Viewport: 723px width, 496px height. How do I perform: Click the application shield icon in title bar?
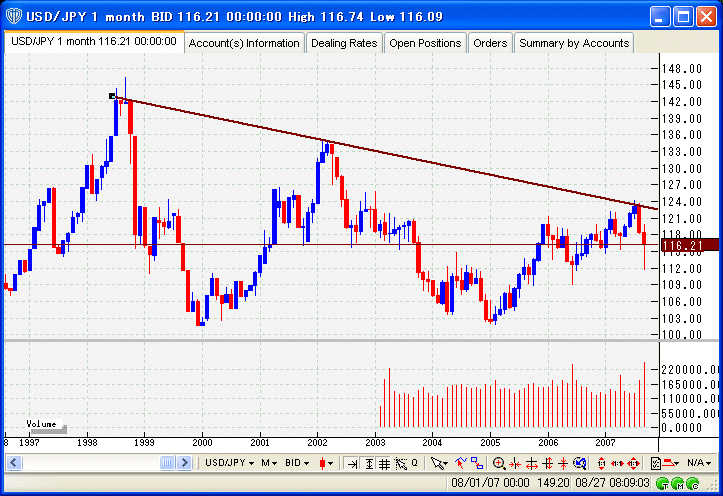point(14,16)
